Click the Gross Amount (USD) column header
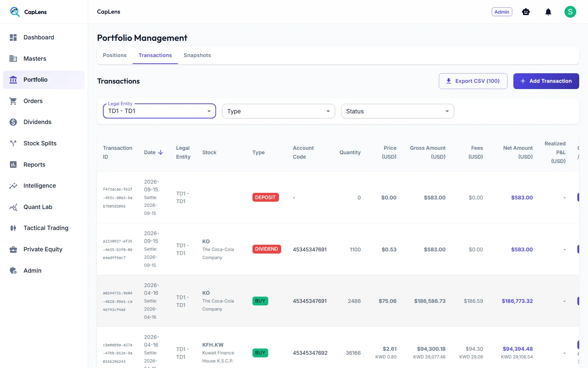The image size is (588, 368). tap(428, 152)
